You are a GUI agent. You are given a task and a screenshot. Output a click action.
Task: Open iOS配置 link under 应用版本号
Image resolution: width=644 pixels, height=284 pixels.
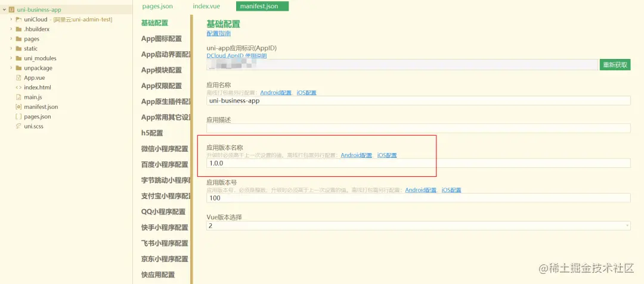tap(451, 190)
